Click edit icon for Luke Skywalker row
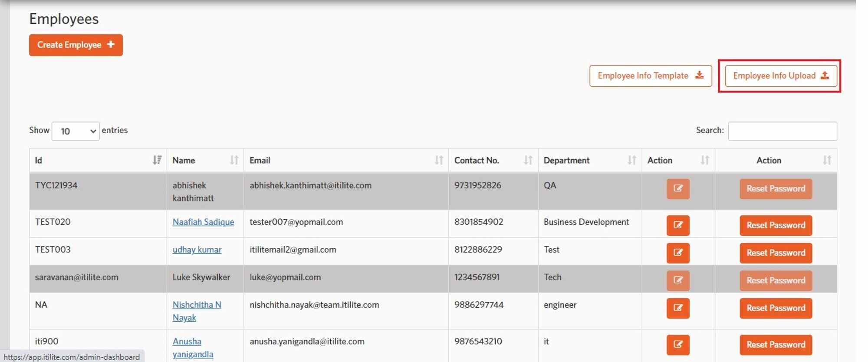This screenshot has height=362, width=868. click(678, 280)
